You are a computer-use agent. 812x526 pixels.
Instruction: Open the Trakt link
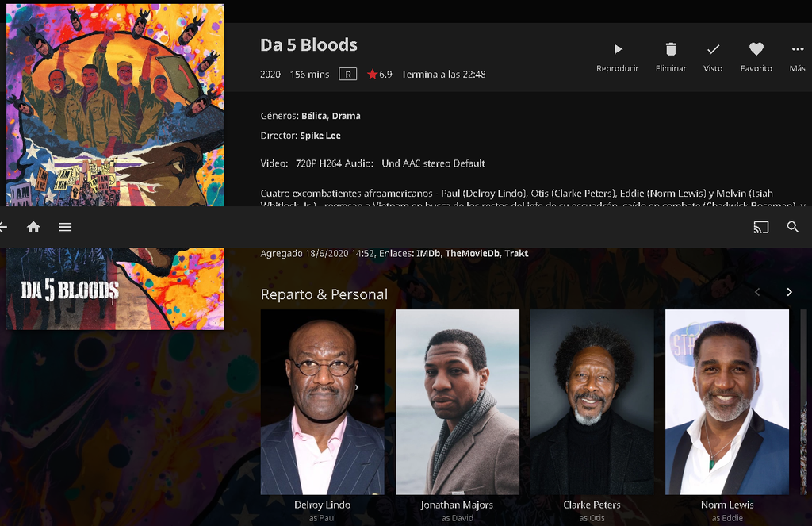[x=516, y=253]
